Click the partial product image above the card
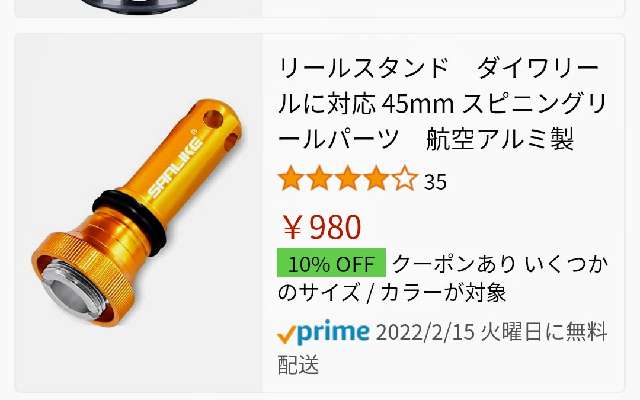This screenshot has width=640, height=400. point(138,7)
